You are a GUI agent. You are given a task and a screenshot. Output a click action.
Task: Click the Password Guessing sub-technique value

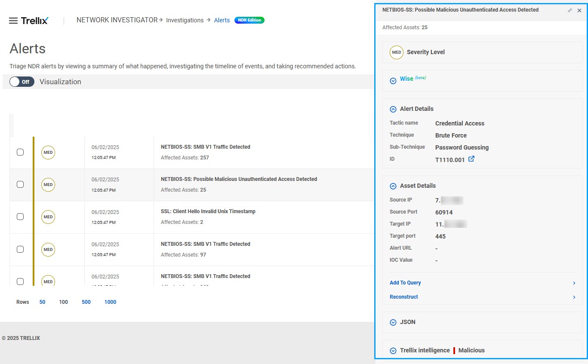462,147
